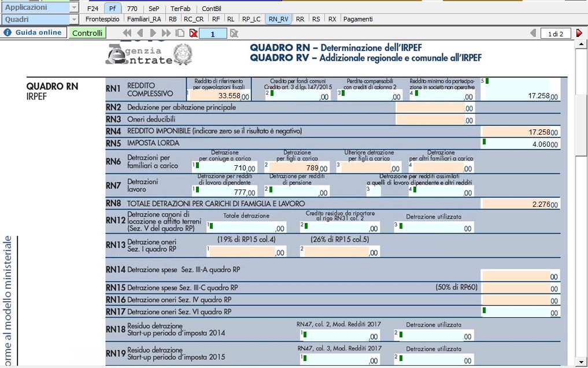Open the RC_CR tab
This screenshot has width=588, height=368.
pos(194,19)
